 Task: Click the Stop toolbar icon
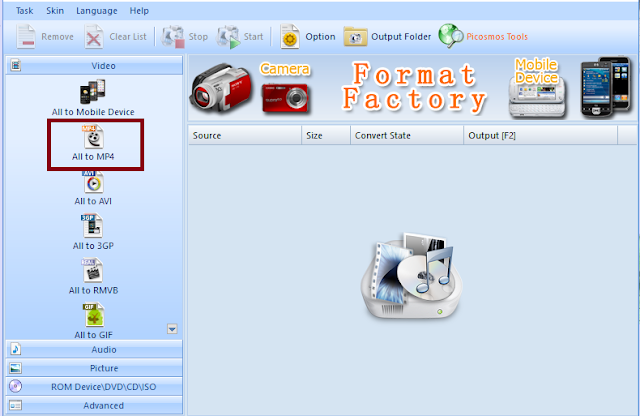[173, 37]
